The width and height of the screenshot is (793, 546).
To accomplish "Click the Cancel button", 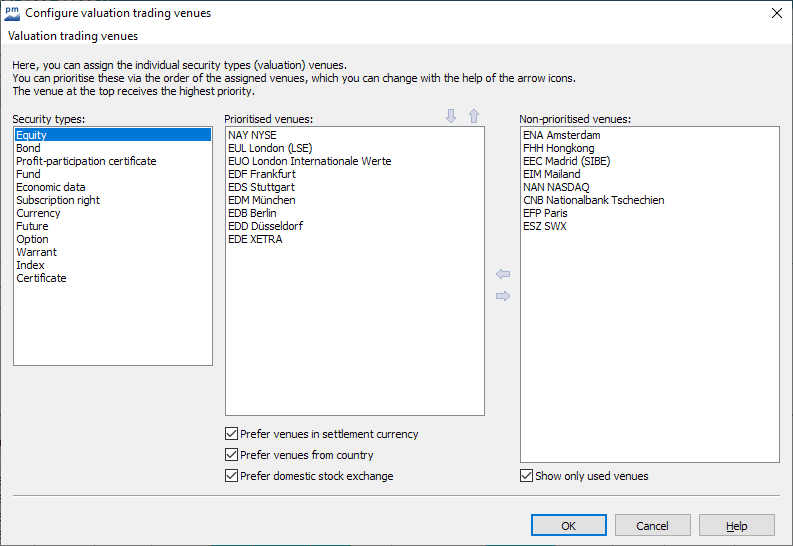I will point(653,526).
